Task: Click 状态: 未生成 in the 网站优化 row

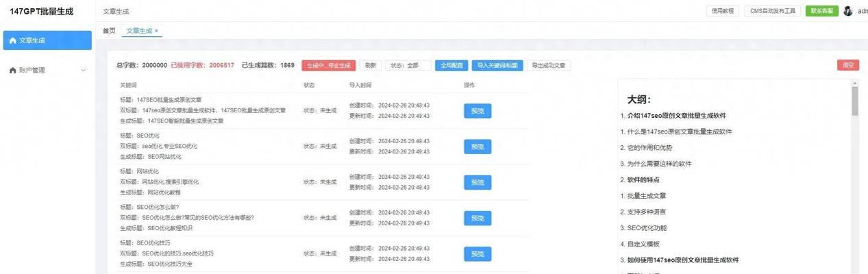Action: coord(320,182)
